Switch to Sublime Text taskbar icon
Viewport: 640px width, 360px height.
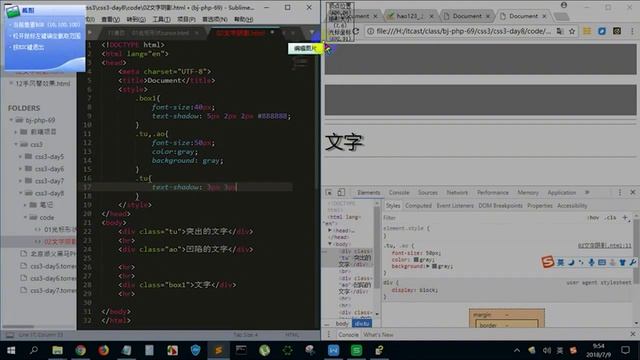(218, 350)
